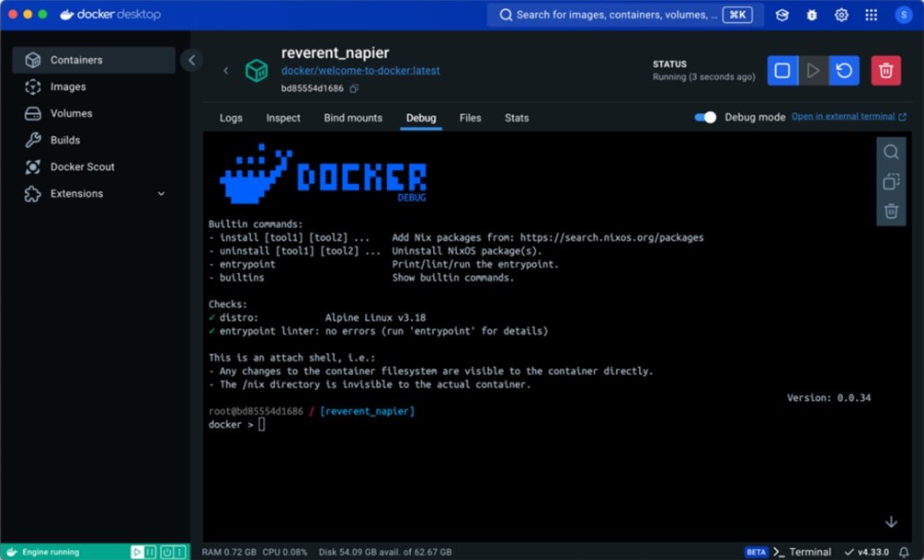Click the Running status text
The image size is (924, 560).
[703, 77]
